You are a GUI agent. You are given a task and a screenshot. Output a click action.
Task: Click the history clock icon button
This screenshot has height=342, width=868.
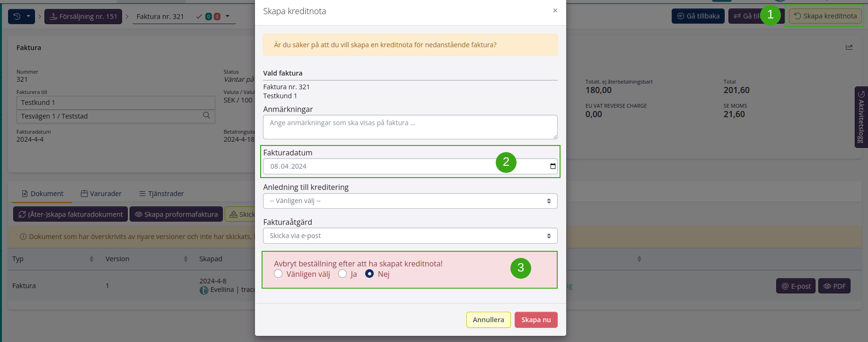pyautogui.click(x=18, y=17)
